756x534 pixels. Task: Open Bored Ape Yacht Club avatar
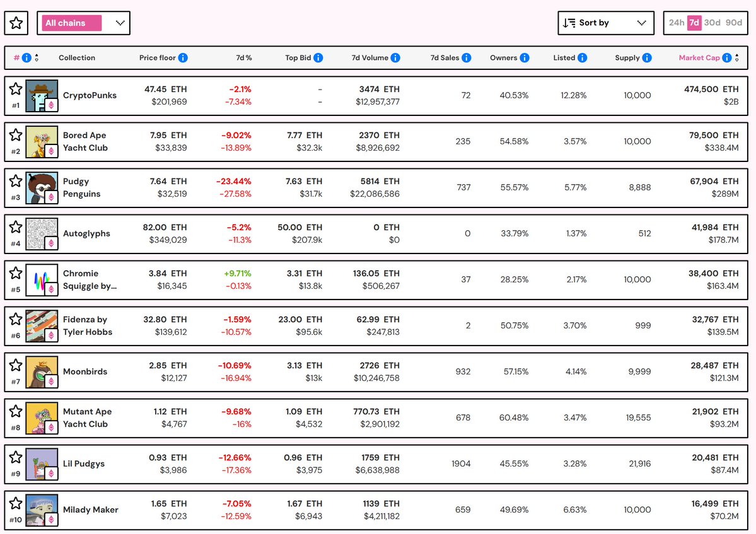click(42, 142)
